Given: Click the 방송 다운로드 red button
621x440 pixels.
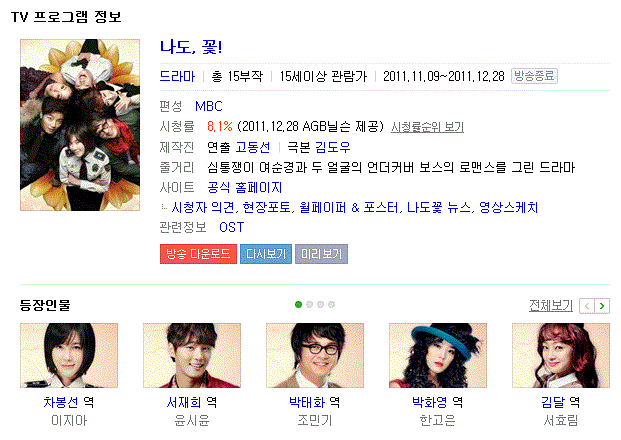Looking at the screenshot, I should point(198,254).
